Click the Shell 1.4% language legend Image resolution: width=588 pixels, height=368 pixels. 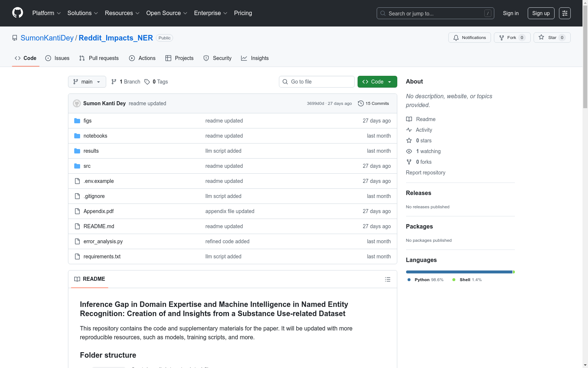pos(467,280)
